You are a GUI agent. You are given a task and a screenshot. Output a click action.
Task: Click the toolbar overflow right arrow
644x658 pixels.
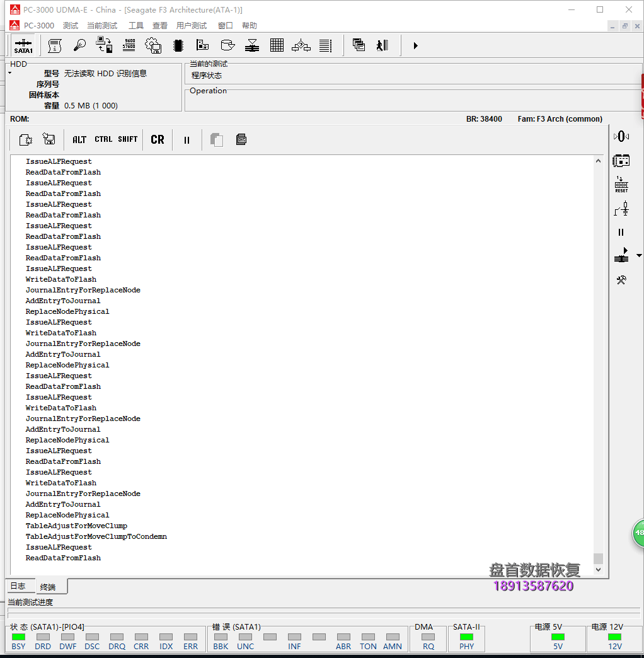[x=415, y=46]
